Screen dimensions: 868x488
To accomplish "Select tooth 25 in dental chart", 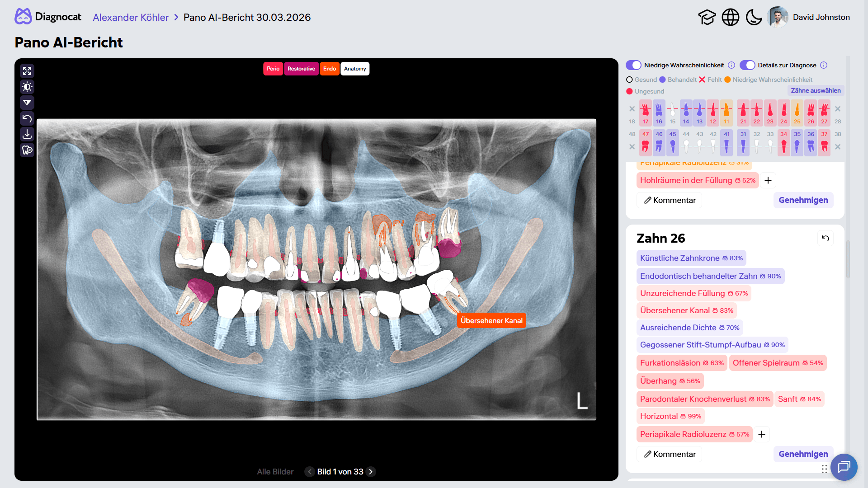I will (797, 113).
